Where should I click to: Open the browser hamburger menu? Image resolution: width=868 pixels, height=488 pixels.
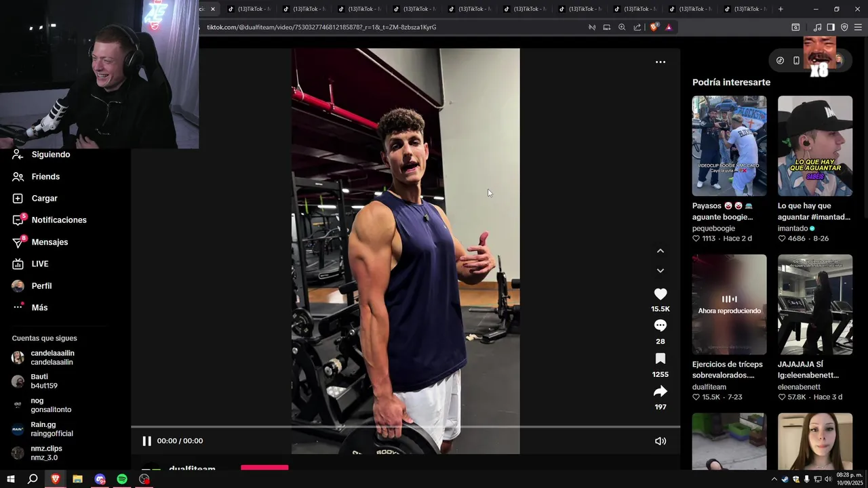point(858,27)
